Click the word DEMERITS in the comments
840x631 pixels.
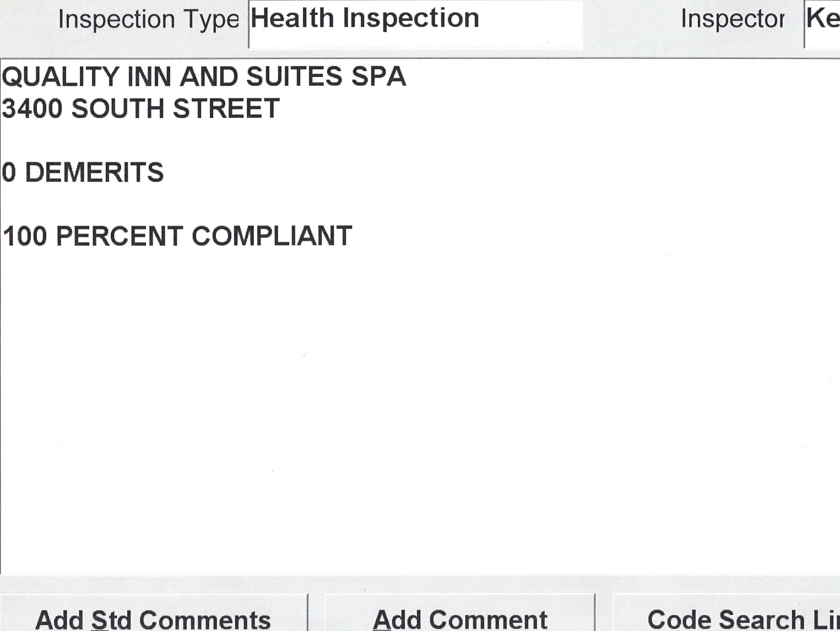95,172
